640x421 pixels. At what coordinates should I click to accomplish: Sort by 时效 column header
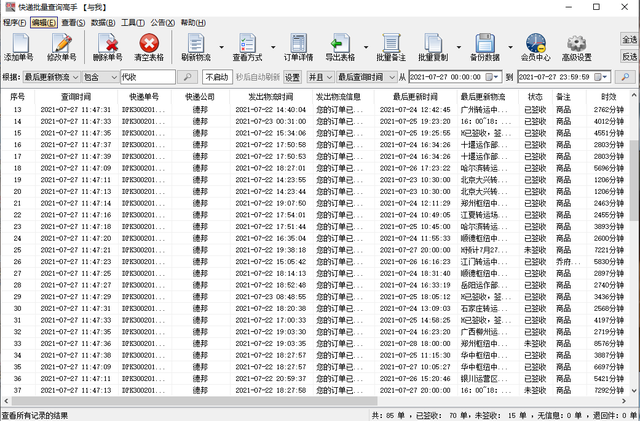click(608, 97)
